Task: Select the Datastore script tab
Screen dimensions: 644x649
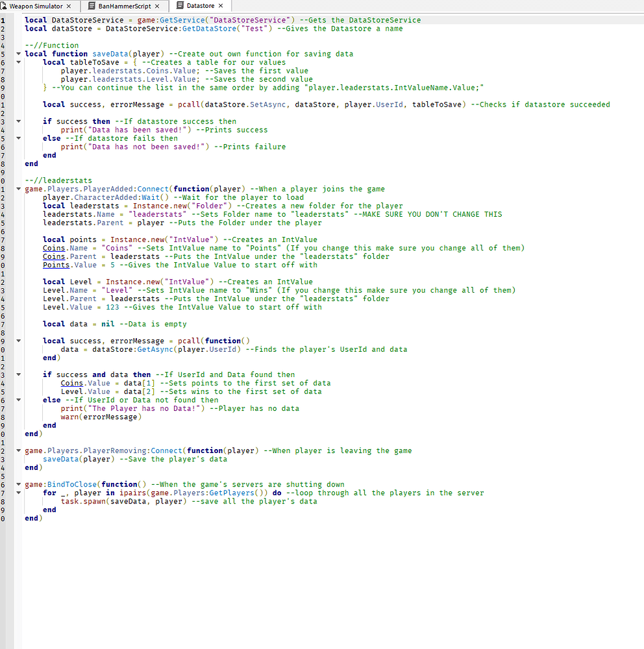Action: pyautogui.click(x=201, y=6)
